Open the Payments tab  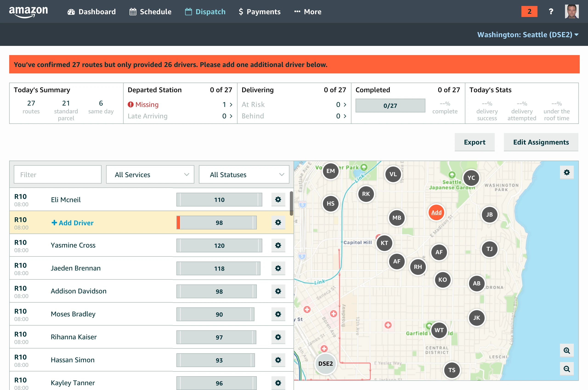260,12
